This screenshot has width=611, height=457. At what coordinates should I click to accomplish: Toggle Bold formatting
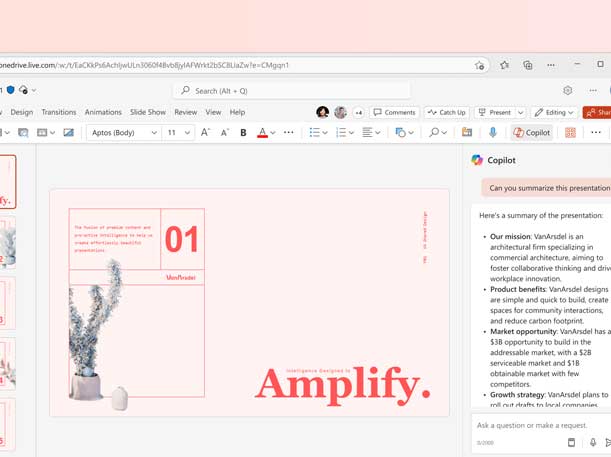pyautogui.click(x=243, y=133)
